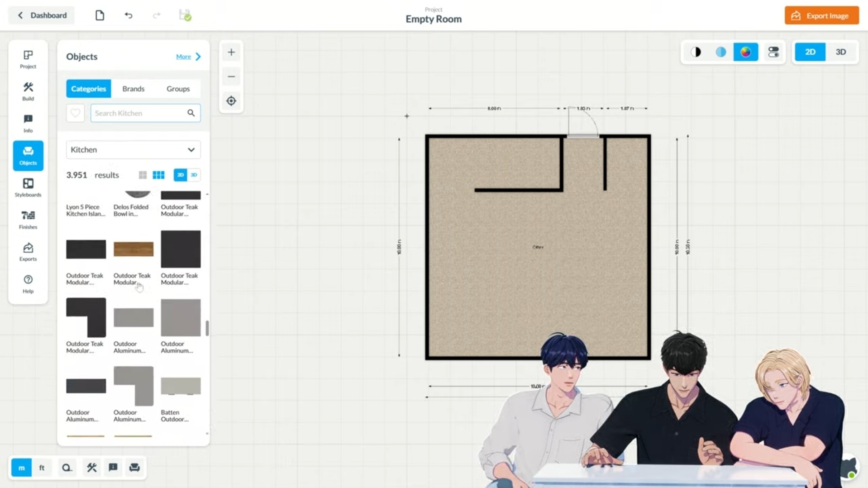The image size is (868, 488).
Task: Zoom in with the plus button
Action: (x=231, y=52)
